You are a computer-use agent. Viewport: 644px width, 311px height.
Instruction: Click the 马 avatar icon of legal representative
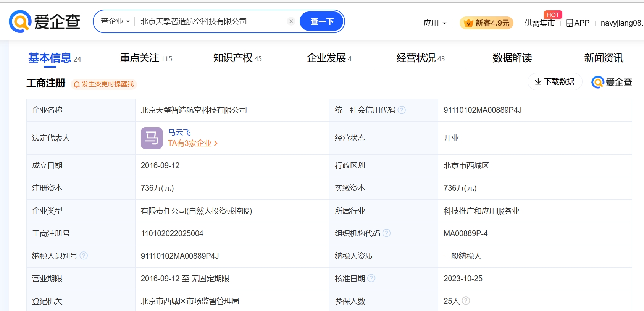(x=152, y=138)
